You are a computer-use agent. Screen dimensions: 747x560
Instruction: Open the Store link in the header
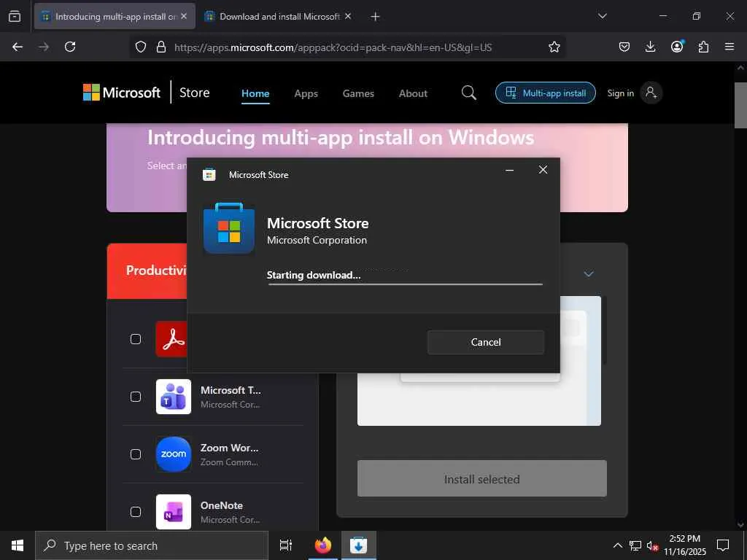tap(194, 93)
